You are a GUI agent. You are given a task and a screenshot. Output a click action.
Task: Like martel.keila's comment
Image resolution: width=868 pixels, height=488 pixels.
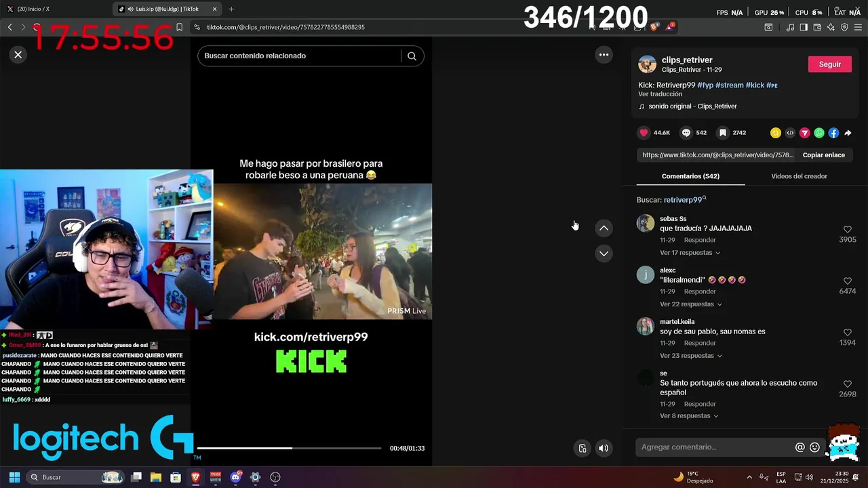click(848, 333)
